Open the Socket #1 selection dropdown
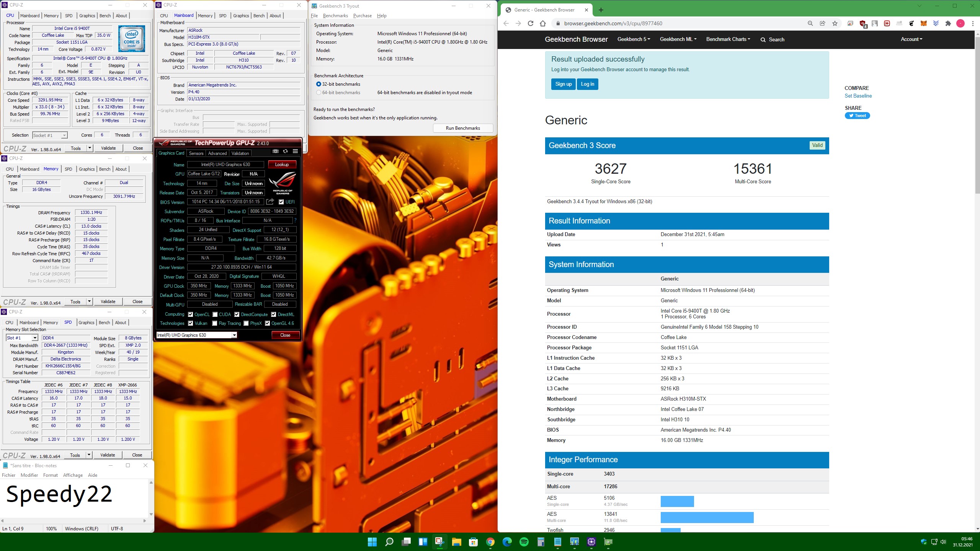Screen dimensions: 980x551 coord(50,135)
